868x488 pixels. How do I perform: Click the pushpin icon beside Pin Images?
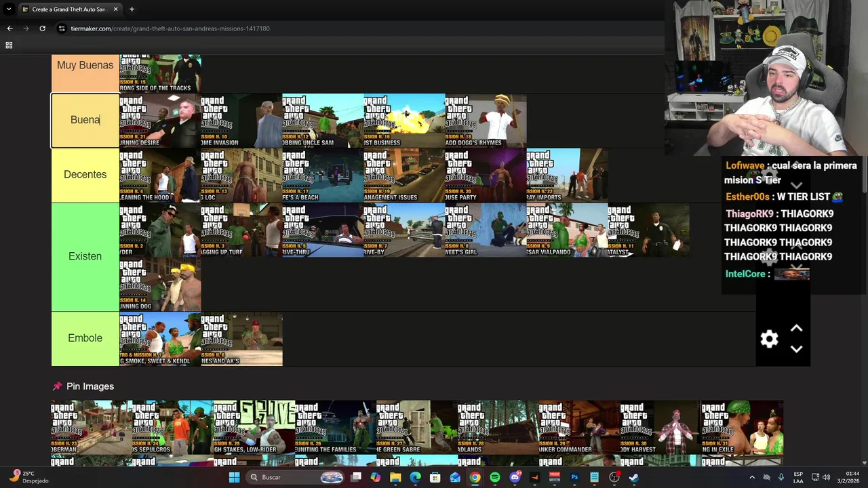click(57, 386)
